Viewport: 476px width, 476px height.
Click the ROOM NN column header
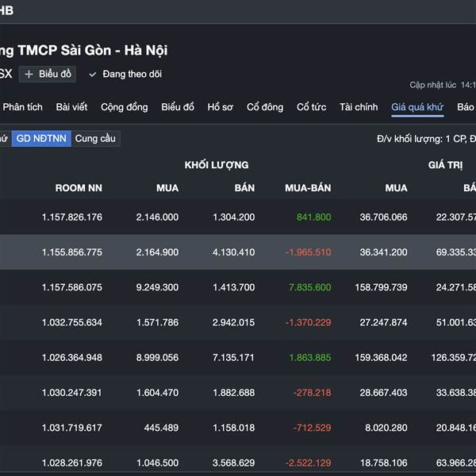click(79, 188)
